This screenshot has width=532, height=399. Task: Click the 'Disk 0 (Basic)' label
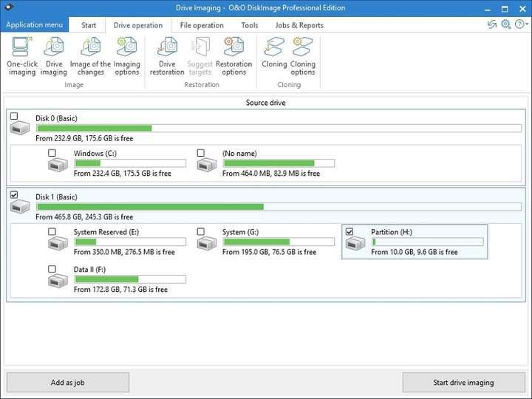coord(56,118)
